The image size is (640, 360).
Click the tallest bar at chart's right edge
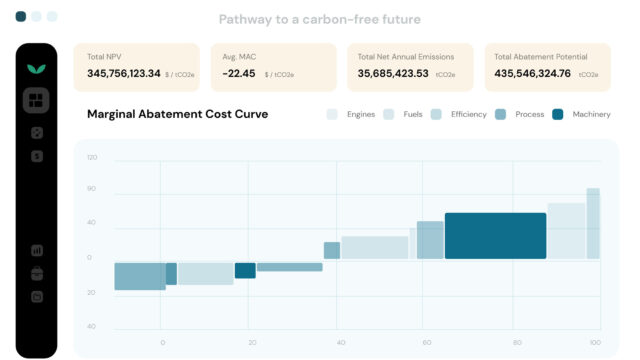[x=593, y=223]
